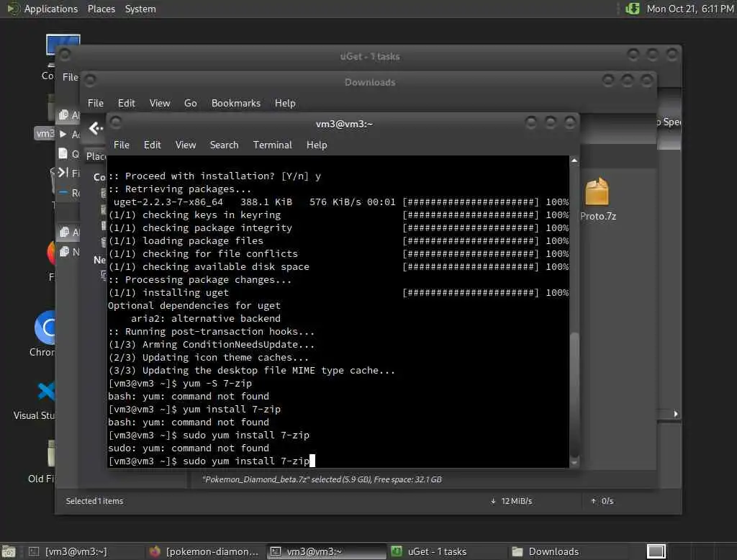The image size is (737, 560).
Task: Select the Proto.7z archive file
Action: 598,199
